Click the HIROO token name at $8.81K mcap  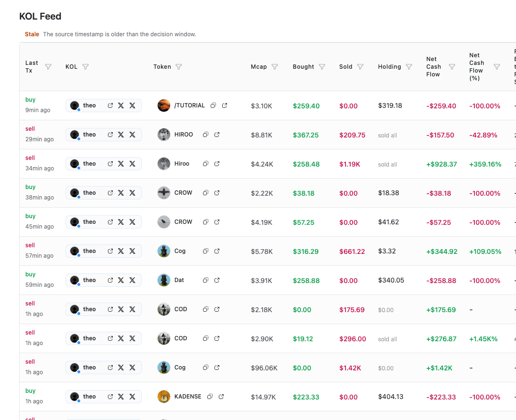[183, 135]
